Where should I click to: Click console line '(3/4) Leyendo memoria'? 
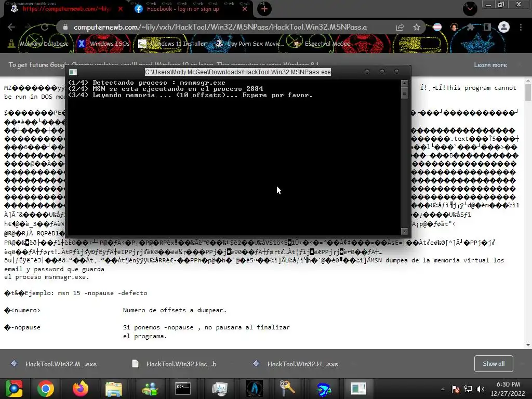(190, 96)
